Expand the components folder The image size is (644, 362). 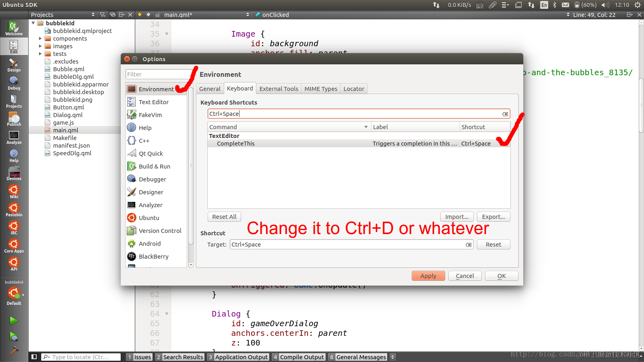click(40, 39)
